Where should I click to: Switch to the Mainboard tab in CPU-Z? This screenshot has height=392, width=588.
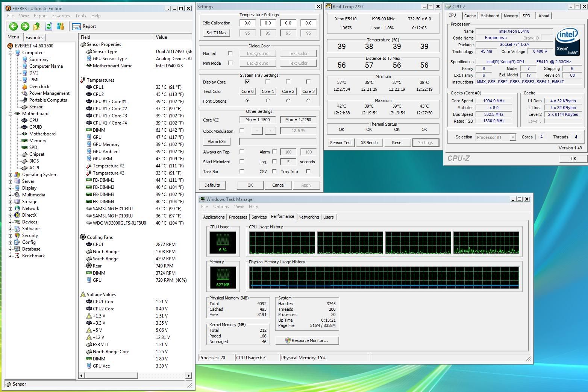[489, 16]
